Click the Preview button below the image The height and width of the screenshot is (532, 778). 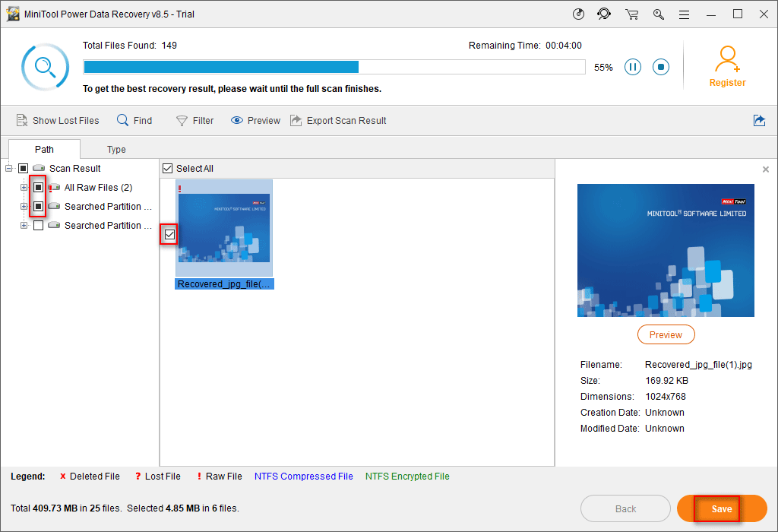coord(666,334)
